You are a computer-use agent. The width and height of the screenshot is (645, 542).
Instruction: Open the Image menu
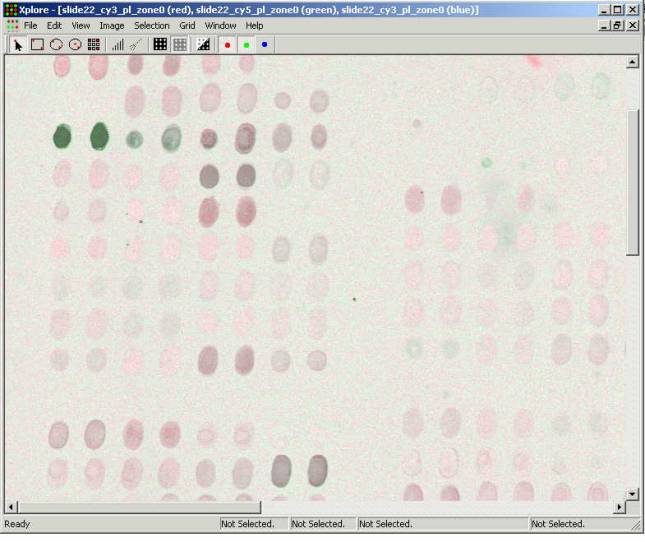coord(111,25)
